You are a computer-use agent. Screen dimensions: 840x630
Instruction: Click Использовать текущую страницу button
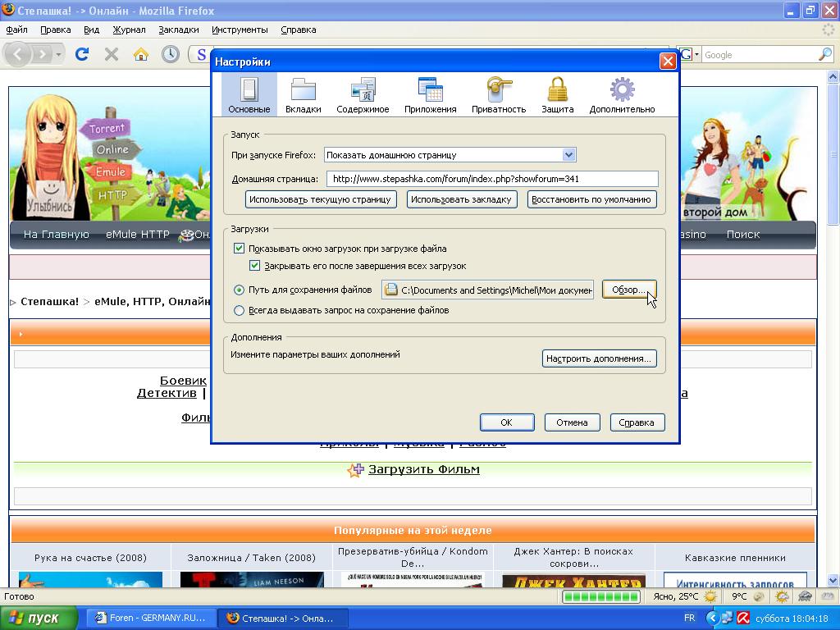click(321, 200)
